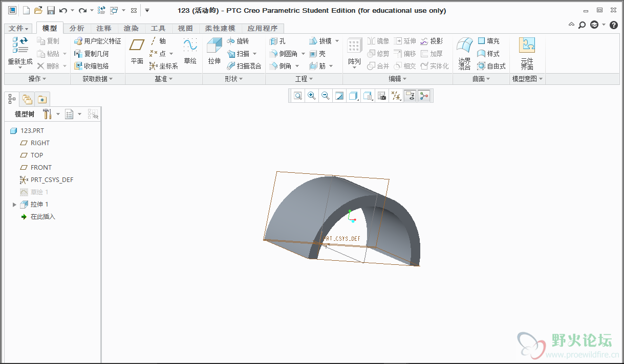Image resolution: width=624 pixels, height=364 pixels.
Task: Collapse the ribbon with the up chevron
Action: pos(572,24)
